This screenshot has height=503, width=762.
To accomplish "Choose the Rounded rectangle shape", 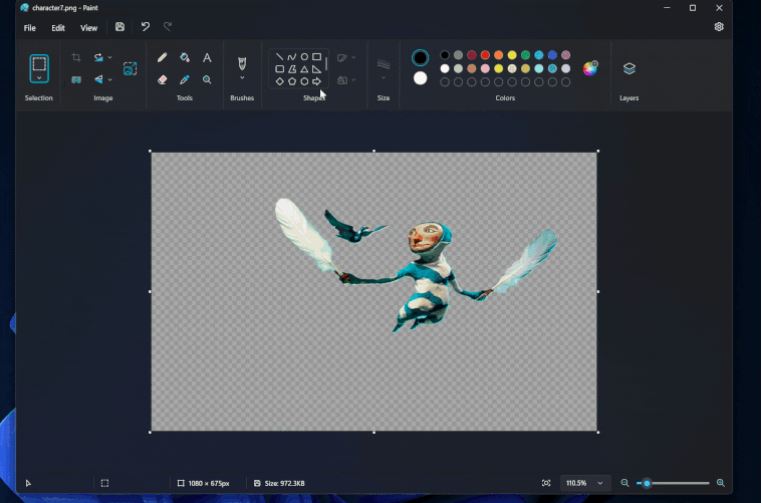I will (x=279, y=69).
